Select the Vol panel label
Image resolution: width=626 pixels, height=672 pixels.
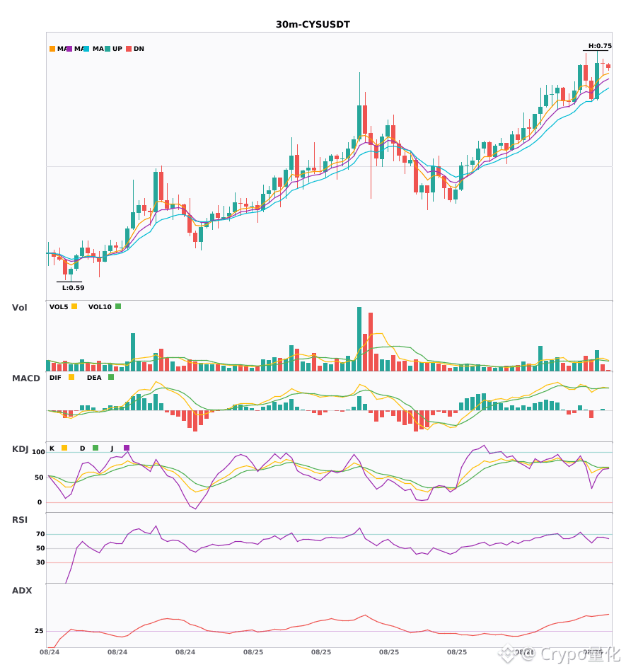pos(20,307)
